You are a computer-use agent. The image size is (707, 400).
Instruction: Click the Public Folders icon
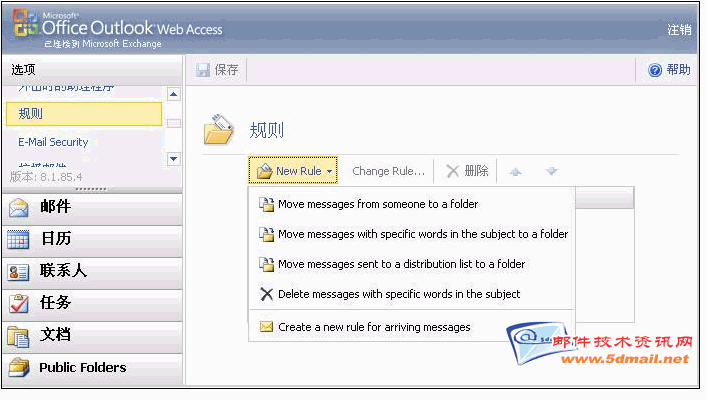(x=18, y=367)
